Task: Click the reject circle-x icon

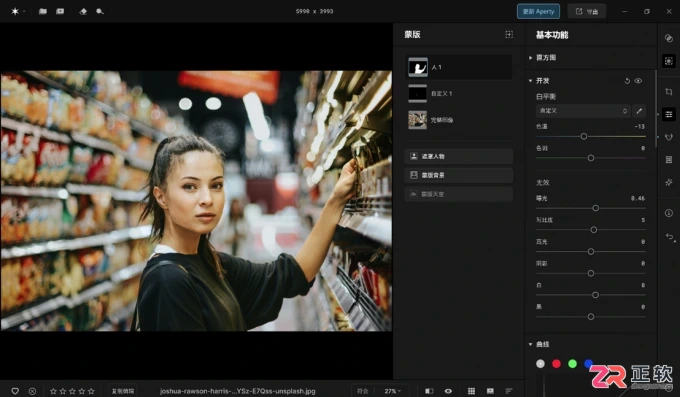Action: (x=32, y=391)
